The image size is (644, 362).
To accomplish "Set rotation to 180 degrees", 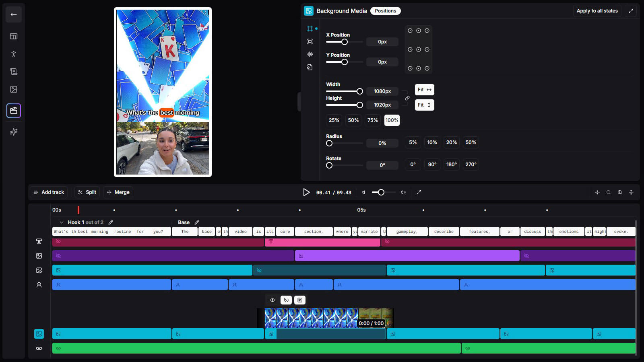I will click(451, 165).
